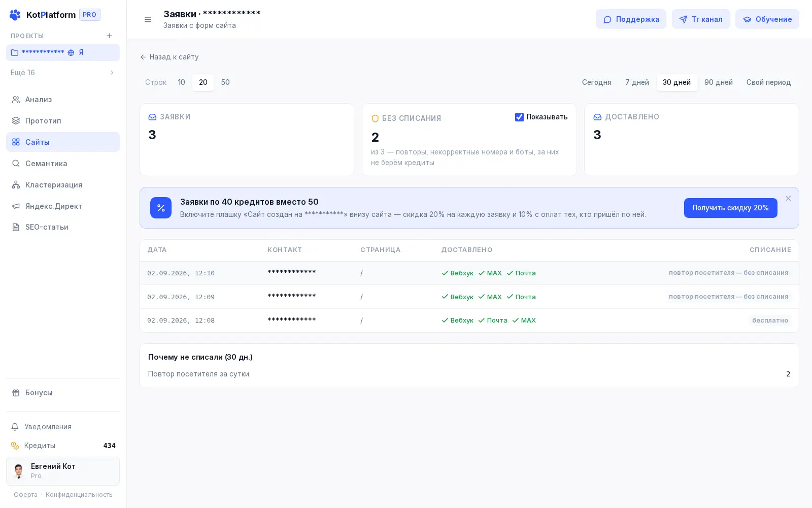This screenshot has width=812, height=508.
Task: Open the Прототип section
Action: pos(63,121)
